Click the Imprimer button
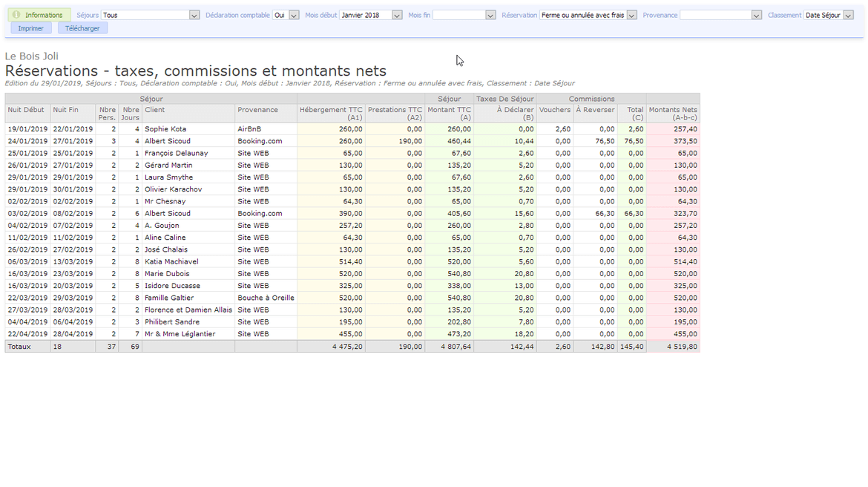Viewport: 868px width, 487px height. point(31,28)
